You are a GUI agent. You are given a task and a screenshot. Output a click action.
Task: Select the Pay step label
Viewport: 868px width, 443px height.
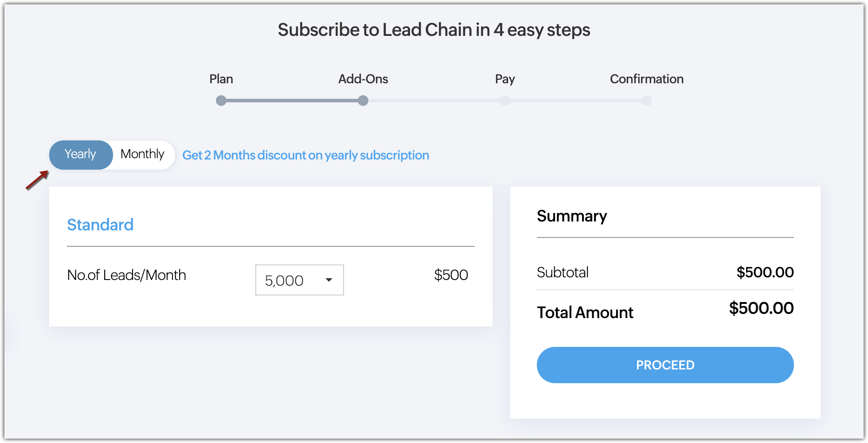coord(505,79)
